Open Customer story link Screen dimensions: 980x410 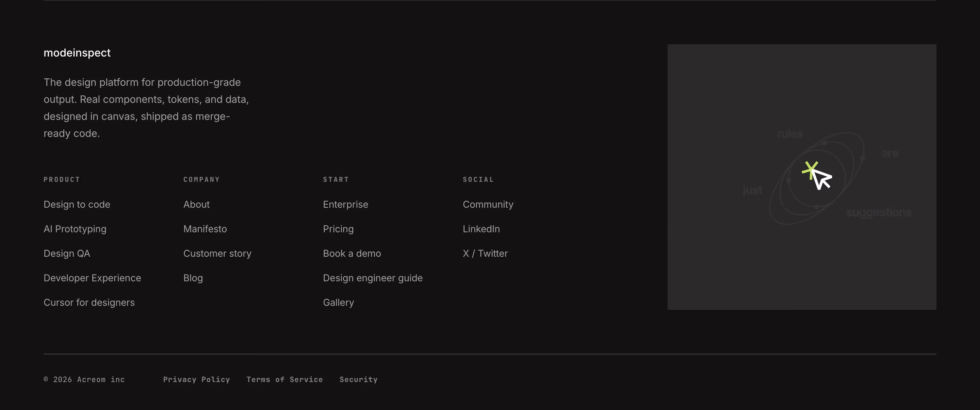[217, 254]
